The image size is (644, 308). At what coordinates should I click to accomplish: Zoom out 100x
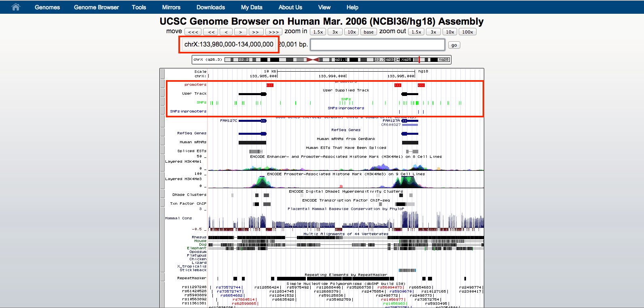click(468, 32)
